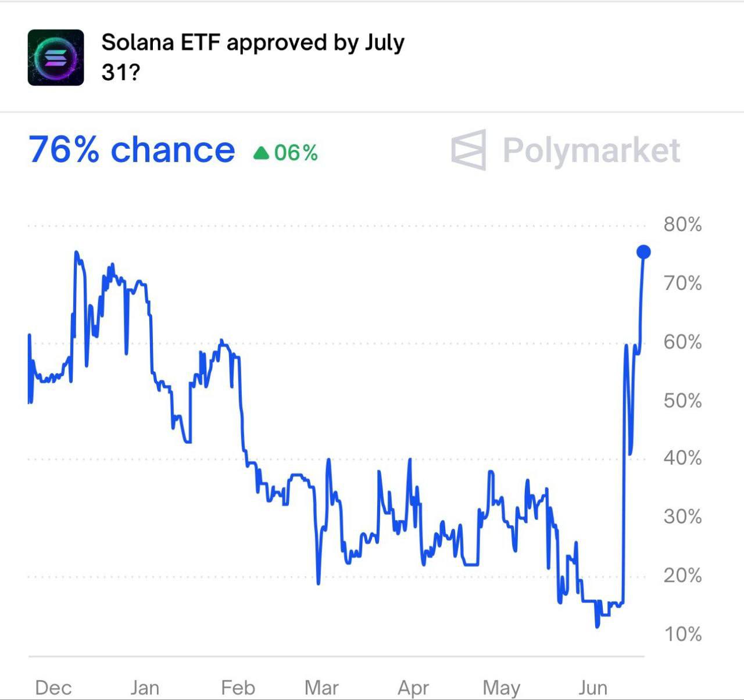Select the Dec label on time axis
This screenshot has width=744, height=700.
tap(53, 688)
